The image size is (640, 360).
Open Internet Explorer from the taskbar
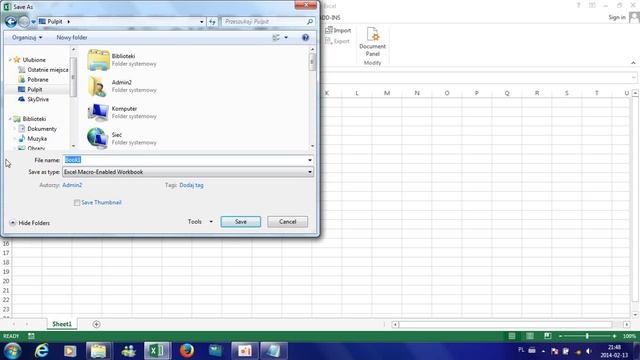pyautogui.click(x=41, y=351)
